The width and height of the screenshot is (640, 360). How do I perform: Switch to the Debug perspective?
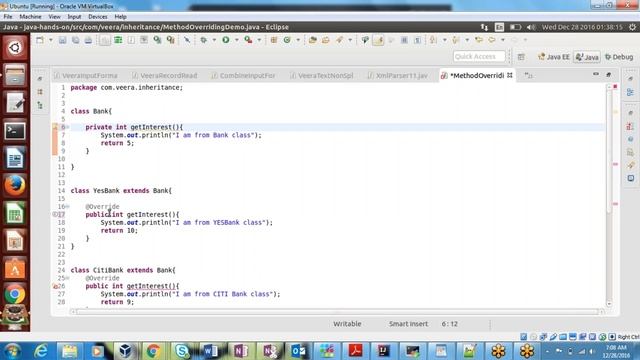click(619, 57)
